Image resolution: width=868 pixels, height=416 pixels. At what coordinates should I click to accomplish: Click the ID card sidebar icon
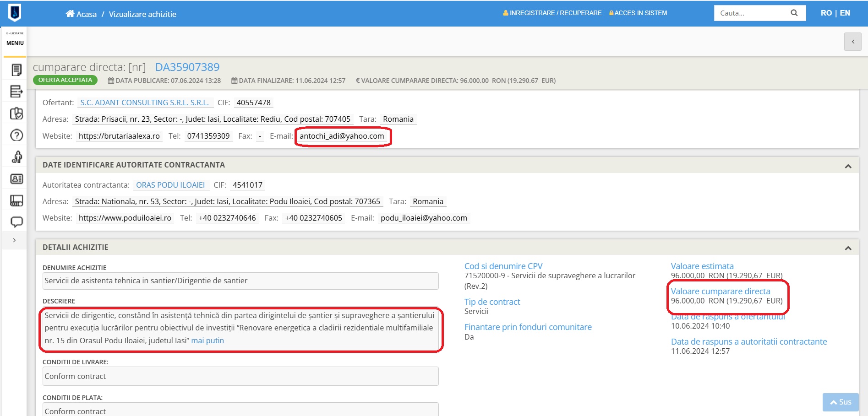coord(16,179)
